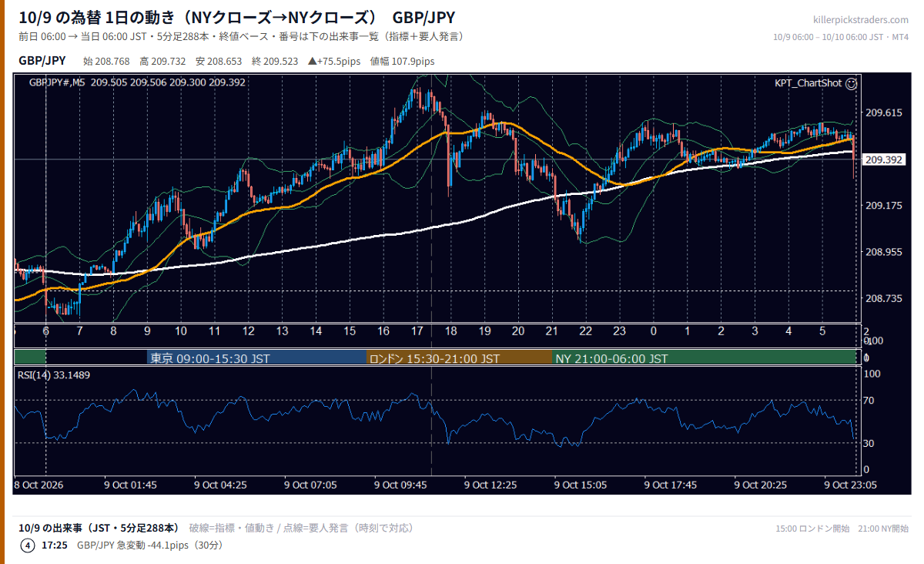Click the 9 Oct 20:25 time label
The width and height of the screenshot is (924, 564).
(761, 485)
